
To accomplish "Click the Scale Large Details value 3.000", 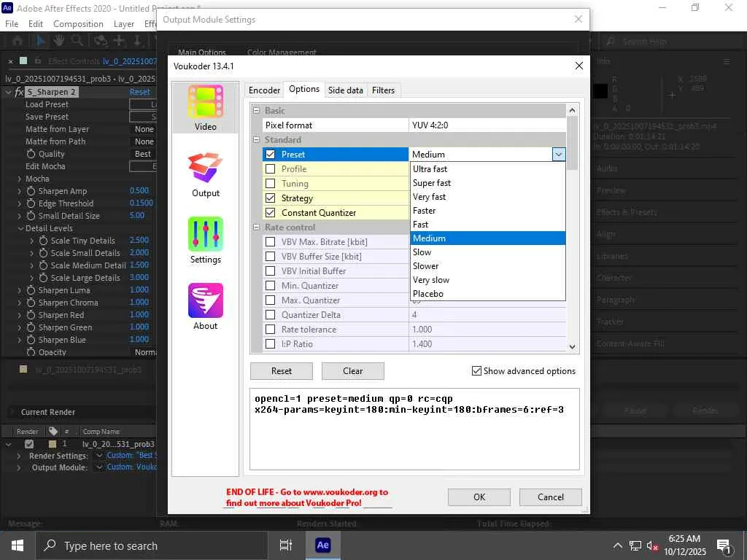I will [x=139, y=277].
